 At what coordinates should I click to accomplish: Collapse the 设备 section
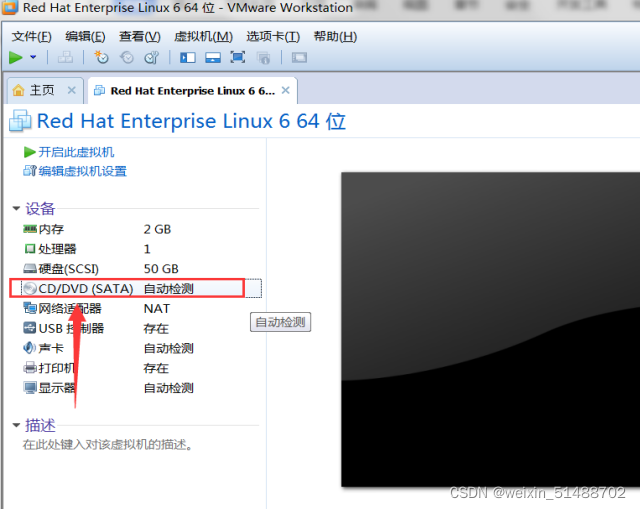[16, 209]
